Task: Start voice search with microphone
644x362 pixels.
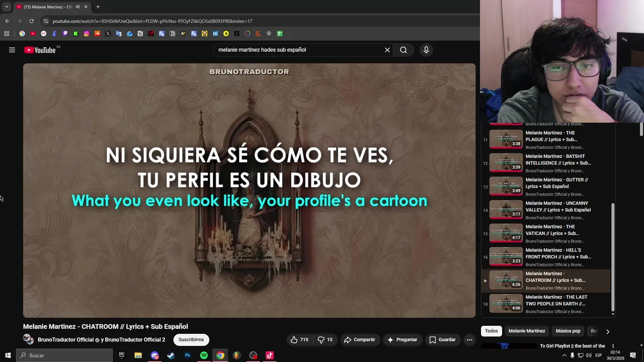Action: (426, 50)
